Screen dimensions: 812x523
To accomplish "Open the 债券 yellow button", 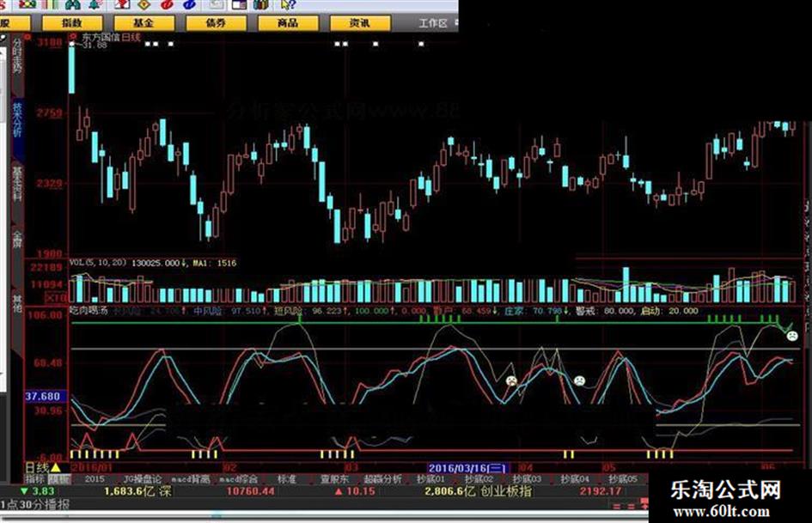I will (216, 23).
